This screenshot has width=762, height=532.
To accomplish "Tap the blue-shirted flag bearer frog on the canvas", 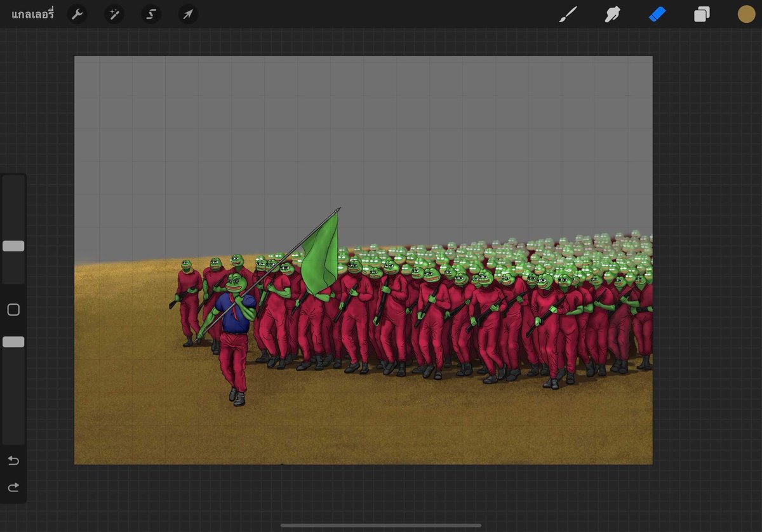I will click(234, 340).
